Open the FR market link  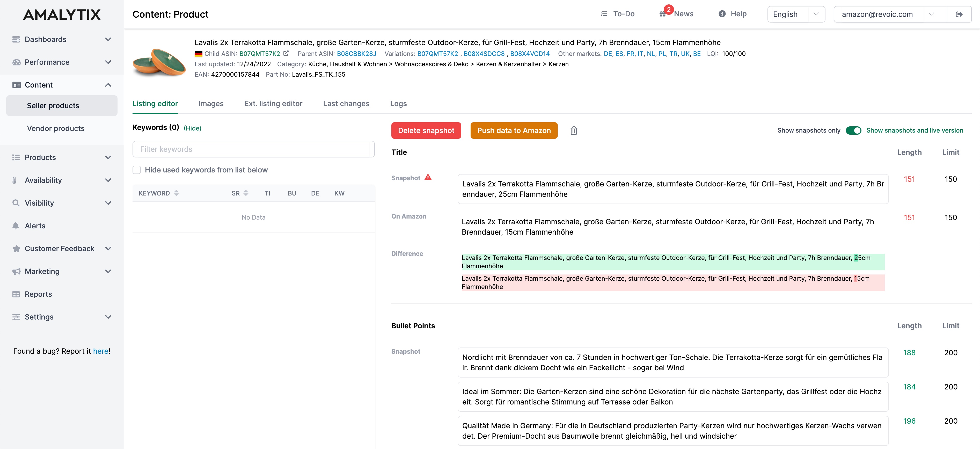coord(630,54)
